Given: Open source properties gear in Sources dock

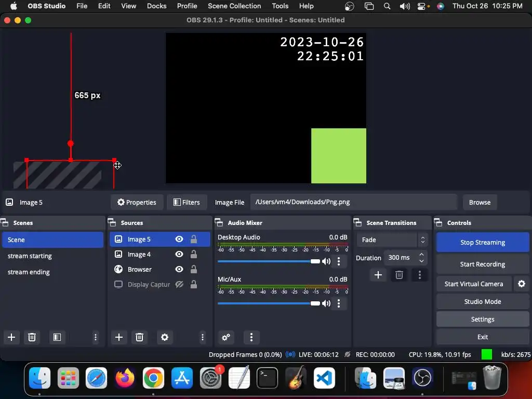Looking at the screenshot, I should click(165, 337).
